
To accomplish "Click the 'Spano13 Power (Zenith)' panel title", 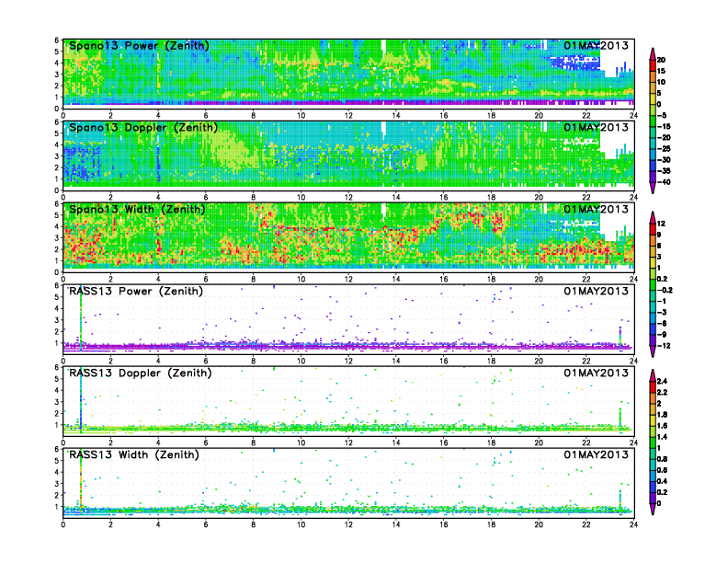I will pos(139,46).
